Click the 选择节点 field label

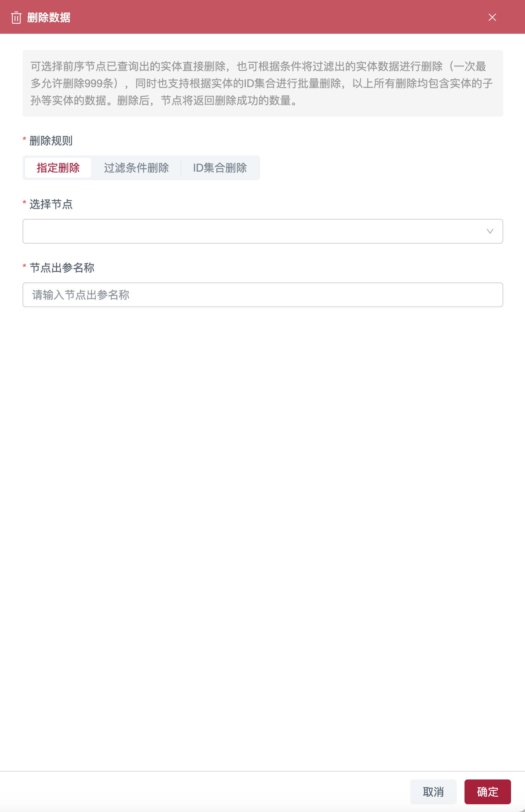point(51,204)
